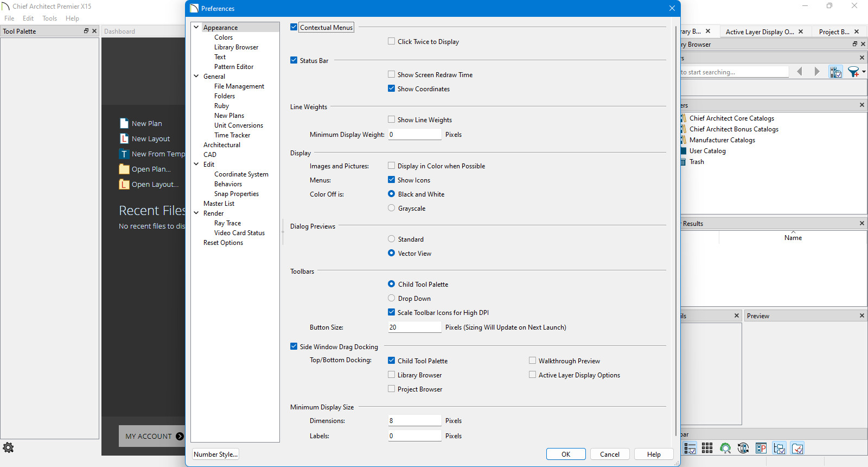Click the Number Style button
Screen dimensions: 868x467
pos(215,455)
